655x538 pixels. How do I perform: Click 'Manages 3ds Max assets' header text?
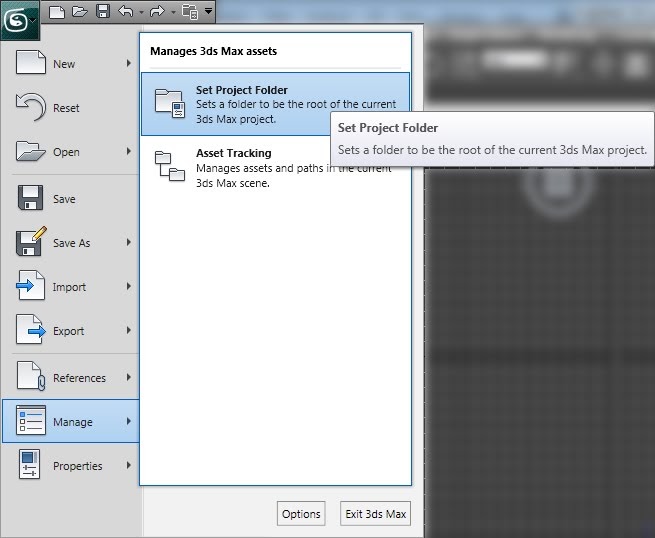(x=213, y=51)
